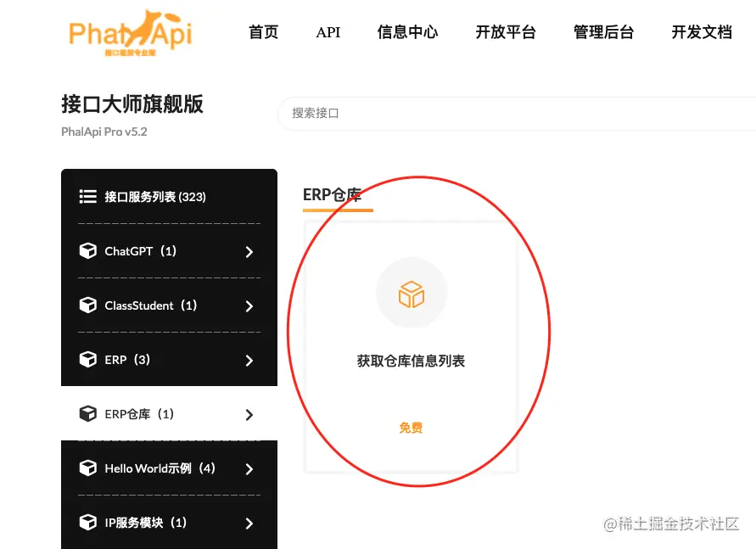Viewport: 756px width, 549px height.
Task: Click the cube icon beside IP服务模块
Action: click(x=87, y=523)
